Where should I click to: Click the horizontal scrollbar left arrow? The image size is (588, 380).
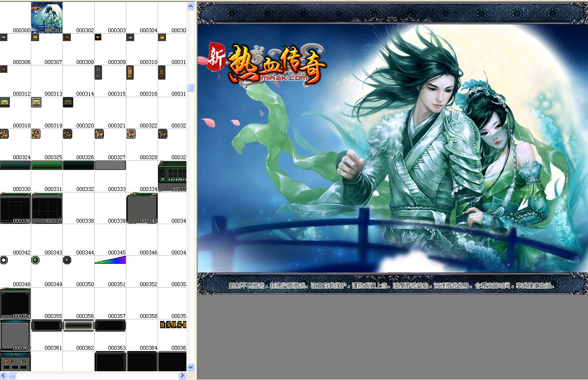point(4,375)
